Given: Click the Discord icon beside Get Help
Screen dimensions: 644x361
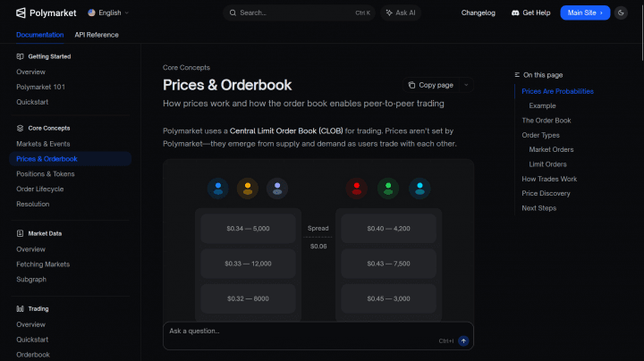Looking at the screenshot, I should point(515,13).
